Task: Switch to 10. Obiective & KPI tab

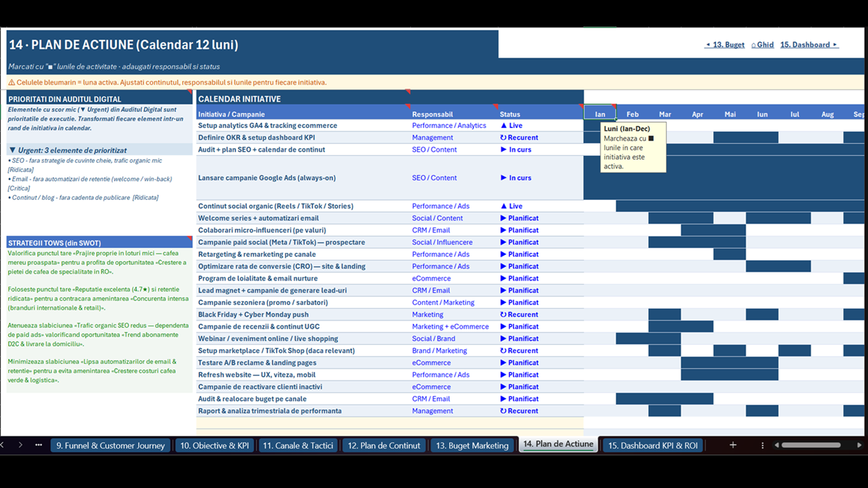Action: click(x=214, y=445)
